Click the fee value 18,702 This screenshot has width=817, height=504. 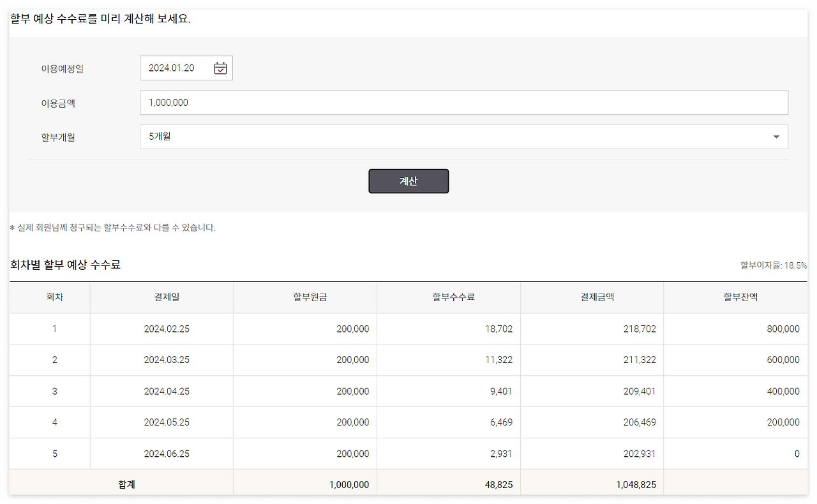(x=498, y=329)
